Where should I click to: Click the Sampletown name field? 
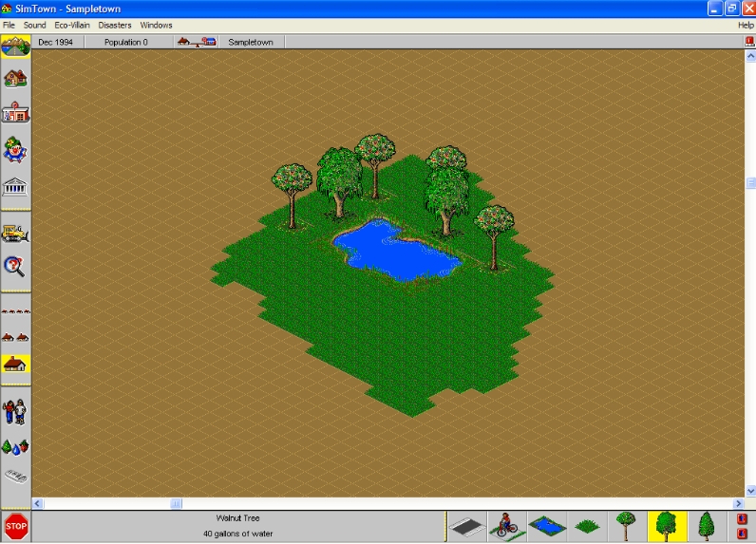point(251,43)
